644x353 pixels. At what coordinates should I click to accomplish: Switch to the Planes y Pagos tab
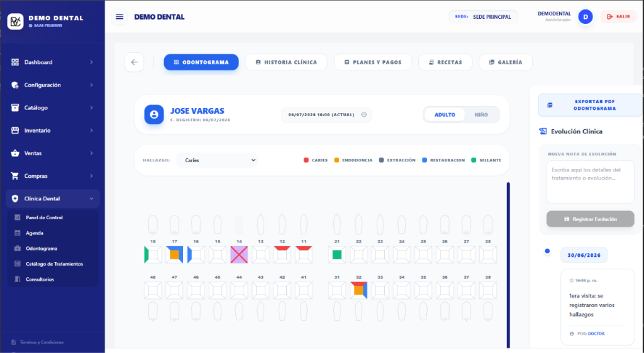[x=373, y=62]
